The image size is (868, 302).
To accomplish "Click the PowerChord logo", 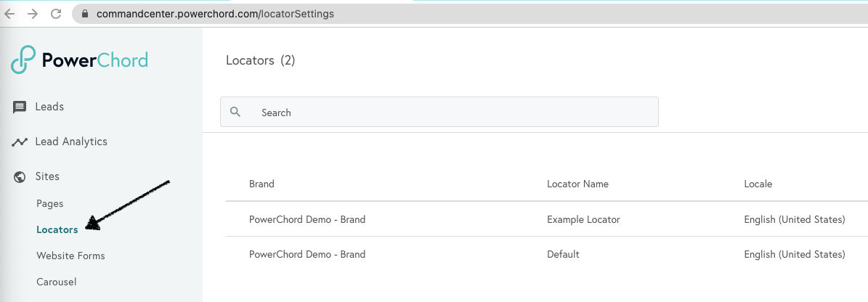I will tap(79, 60).
